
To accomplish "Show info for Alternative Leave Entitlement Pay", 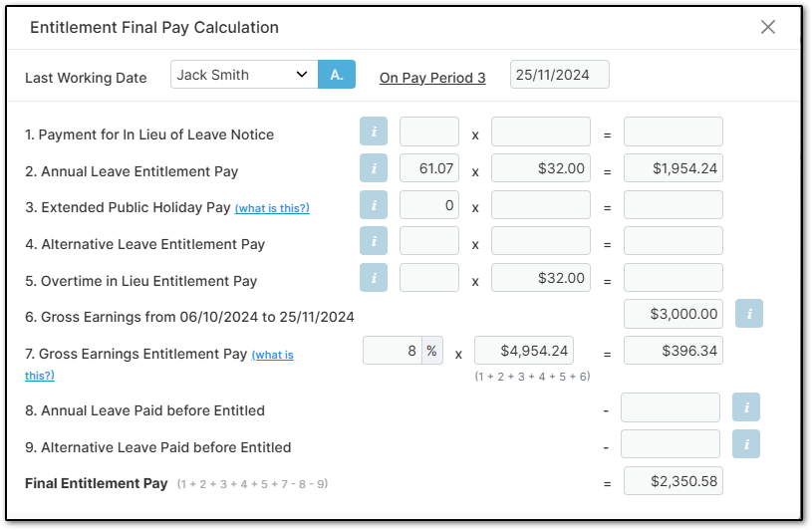I will 374,241.
